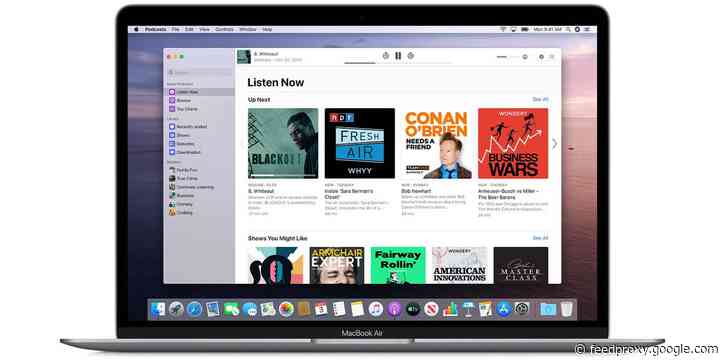Screen dimensions: 725x363
Task: Open the Edit menu
Action: [189, 29]
